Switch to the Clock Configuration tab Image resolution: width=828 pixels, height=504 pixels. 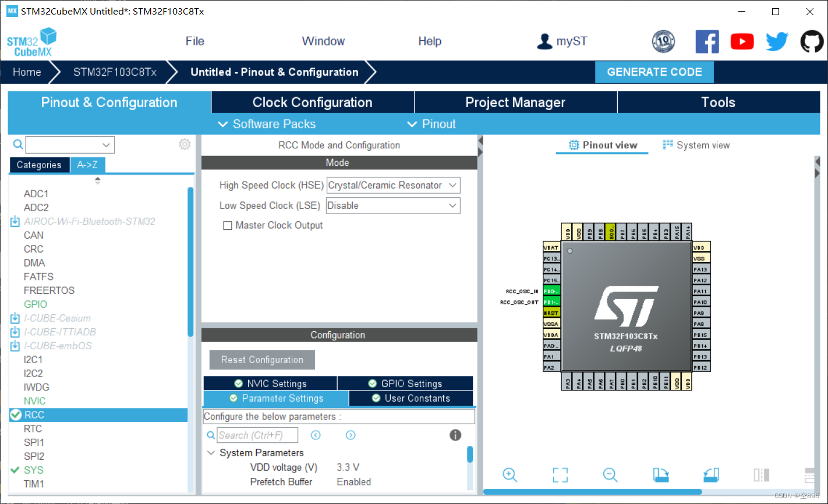click(x=313, y=102)
